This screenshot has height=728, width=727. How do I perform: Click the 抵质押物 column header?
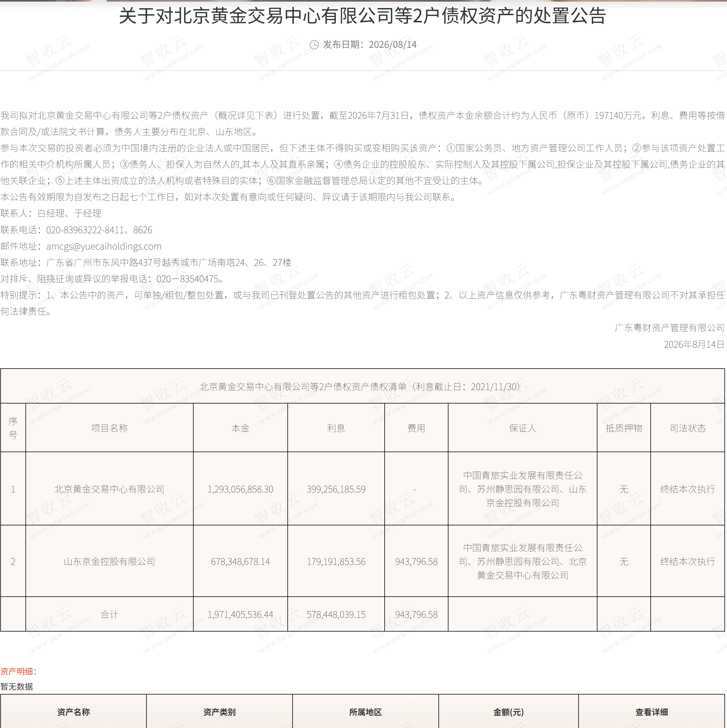coord(624,428)
